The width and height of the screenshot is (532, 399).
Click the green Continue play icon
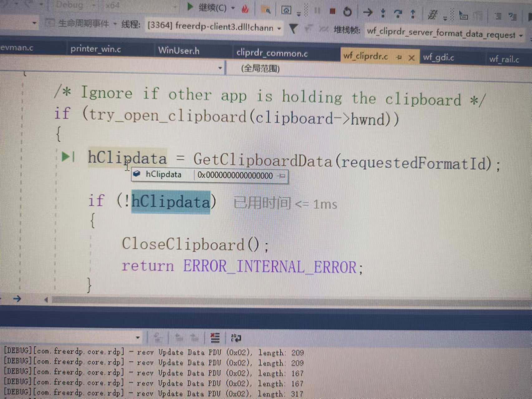[190, 7]
